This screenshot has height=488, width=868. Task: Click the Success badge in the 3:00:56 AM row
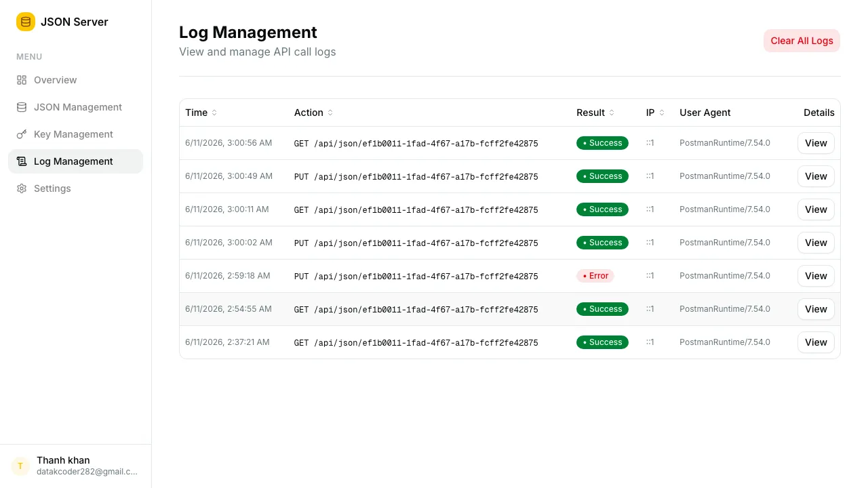tap(602, 143)
